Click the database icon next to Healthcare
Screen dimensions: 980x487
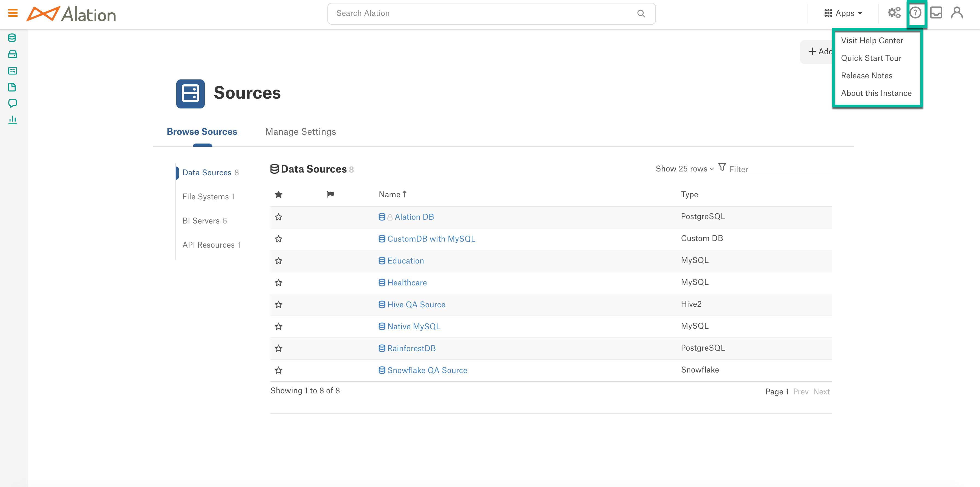click(x=382, y=282)
